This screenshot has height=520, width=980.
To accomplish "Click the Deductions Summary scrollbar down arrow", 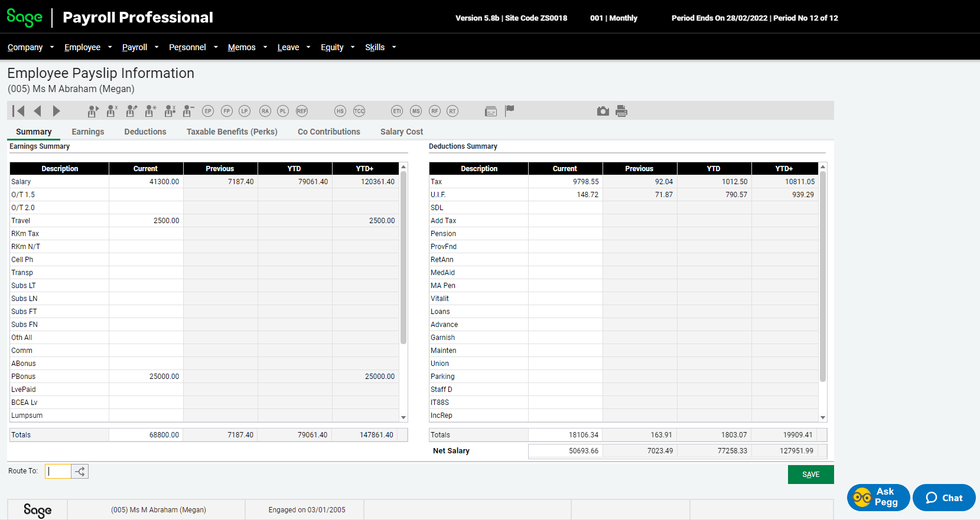I will tap(823, 417).
